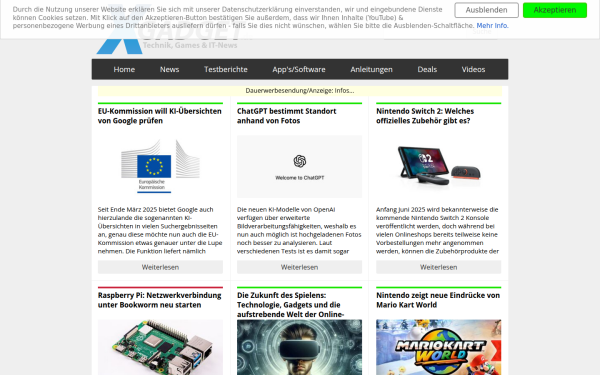Open the Mehr Info. link

492,26
